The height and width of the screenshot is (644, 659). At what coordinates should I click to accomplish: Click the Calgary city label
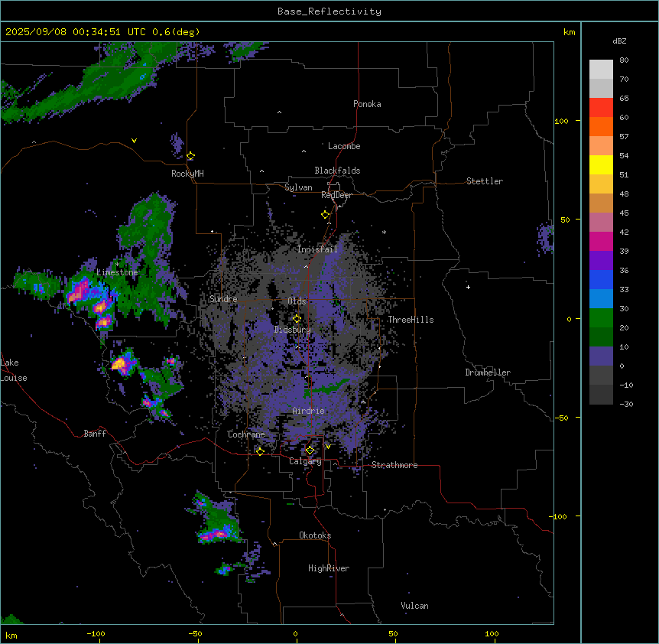point(305,461)
